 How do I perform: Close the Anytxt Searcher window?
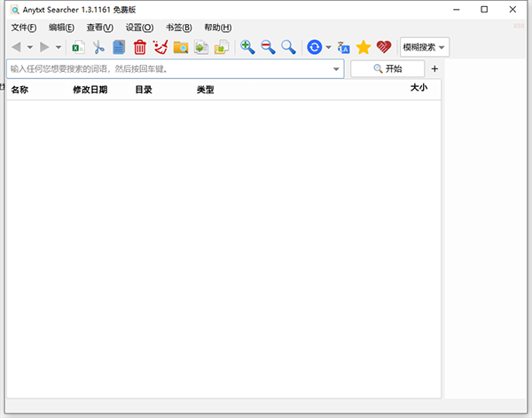(x=512, y=10)
